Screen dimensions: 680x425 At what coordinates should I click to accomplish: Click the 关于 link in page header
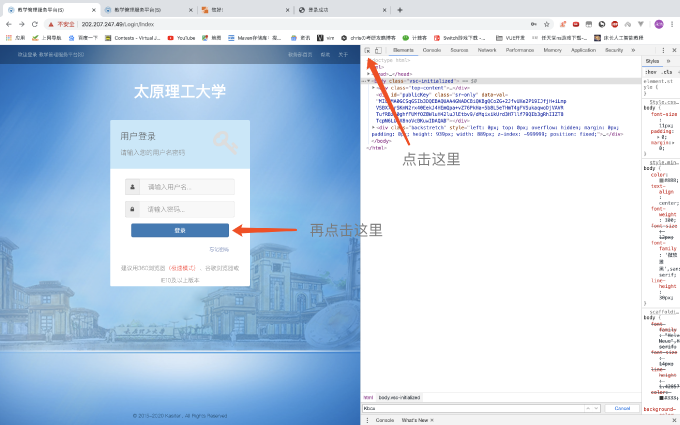343,55
